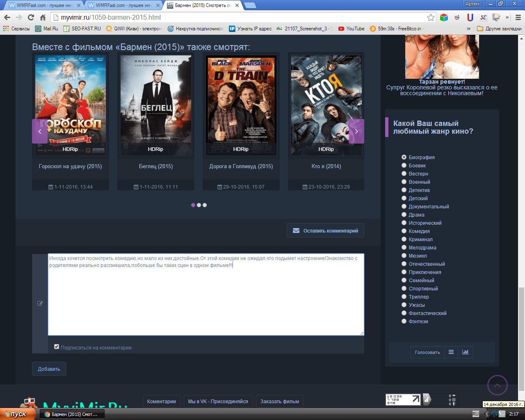Show poll list with lines icon
Viewport: 525px width, 420px height.
451,352
